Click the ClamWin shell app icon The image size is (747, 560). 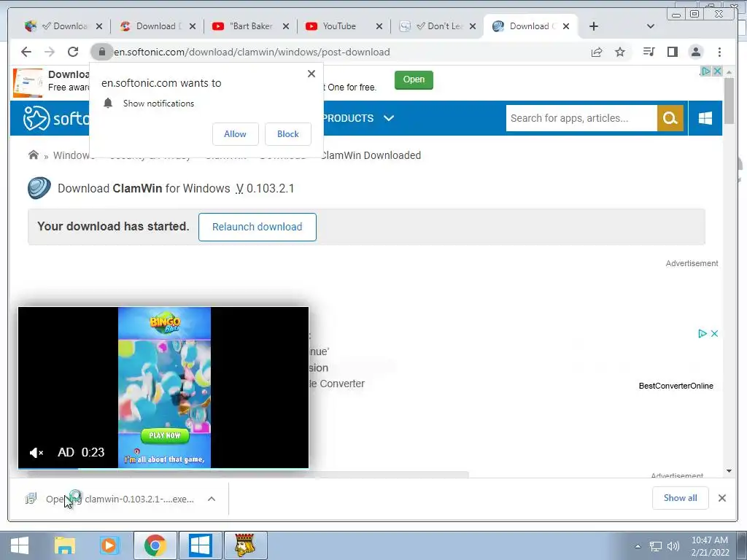click(x=39, y=188)
